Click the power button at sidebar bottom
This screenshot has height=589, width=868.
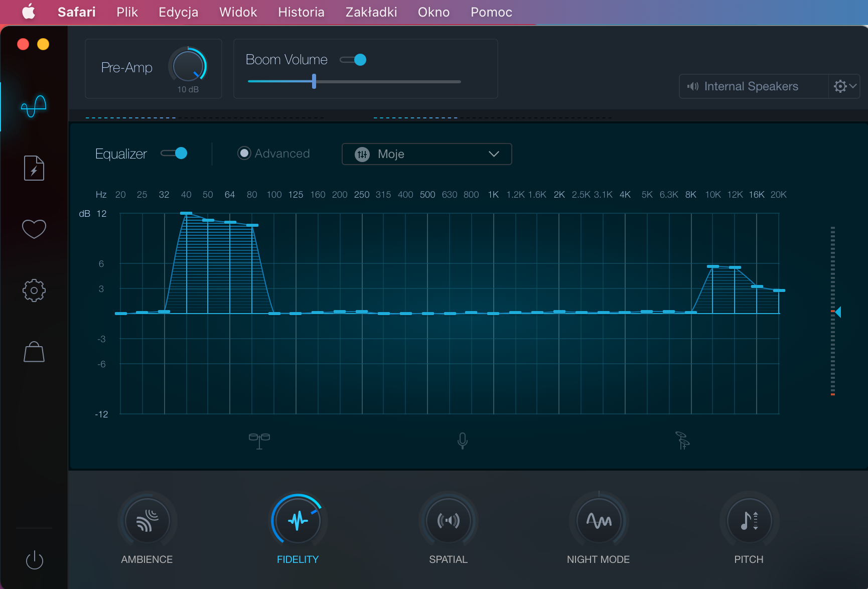coord(34,560)
